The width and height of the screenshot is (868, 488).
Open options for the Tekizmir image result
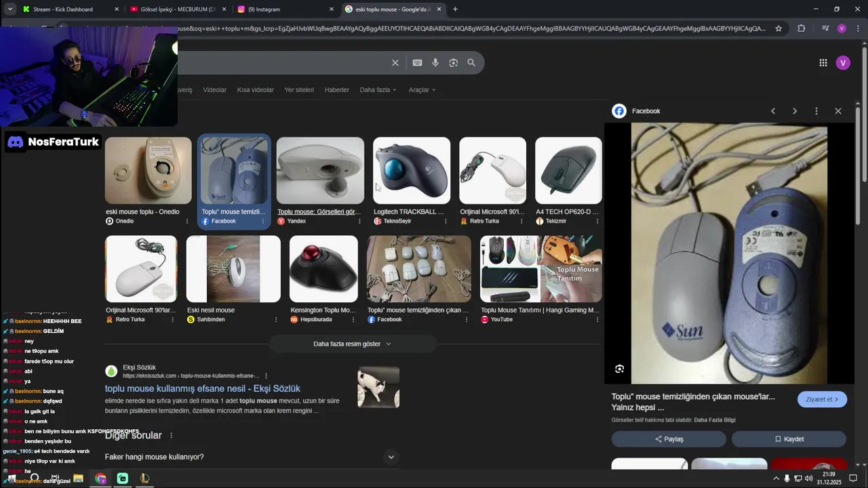pos(597,222)
